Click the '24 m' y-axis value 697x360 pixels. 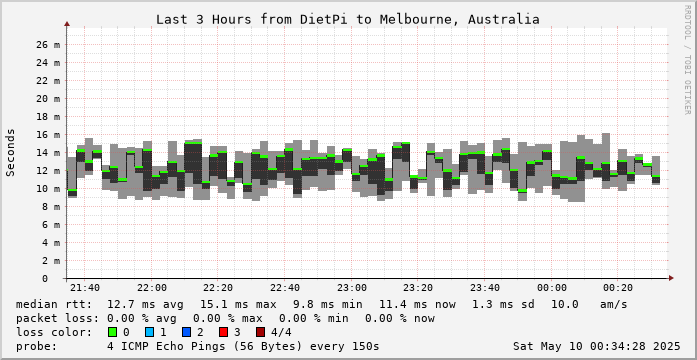[x=48, y=63]
